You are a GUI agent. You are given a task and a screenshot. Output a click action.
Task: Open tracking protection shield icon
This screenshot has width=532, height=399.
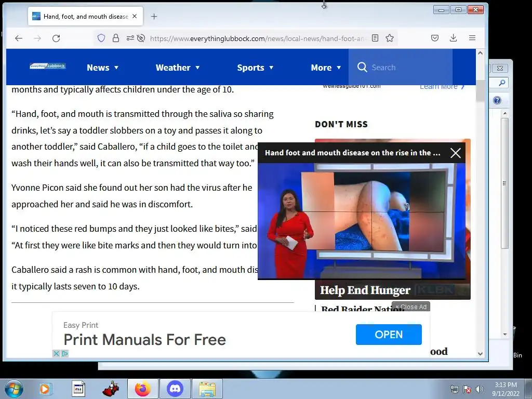(101, 38)
